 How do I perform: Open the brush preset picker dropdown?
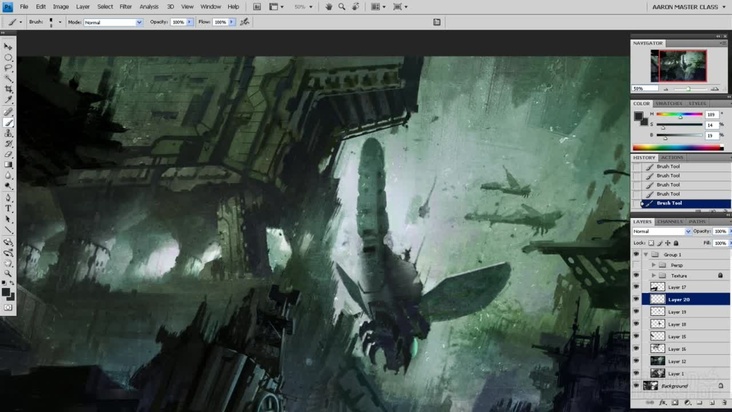point(60,22)
